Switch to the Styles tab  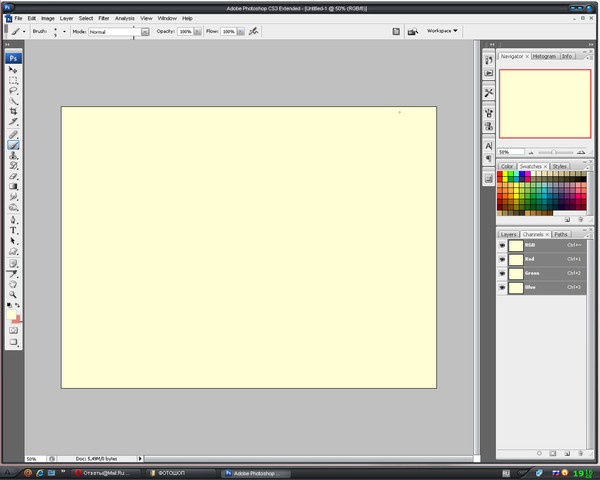tap(559, 167)
